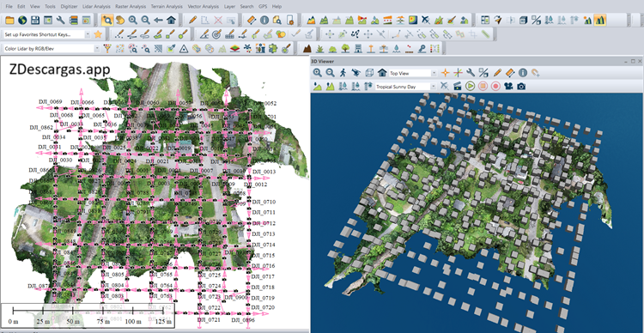
Task: Click the measure ruler in 3D Viewer
Action: pyautogui.click(x=510, y=73)
